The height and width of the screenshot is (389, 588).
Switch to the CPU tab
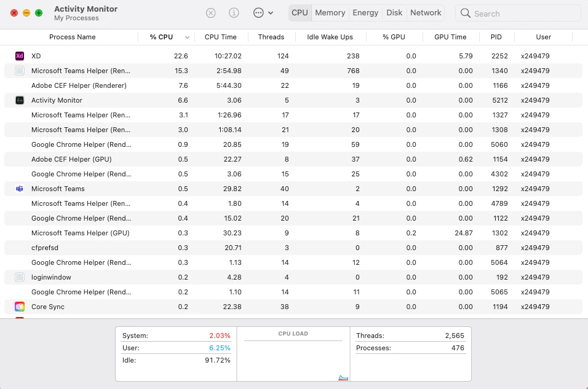300,13
